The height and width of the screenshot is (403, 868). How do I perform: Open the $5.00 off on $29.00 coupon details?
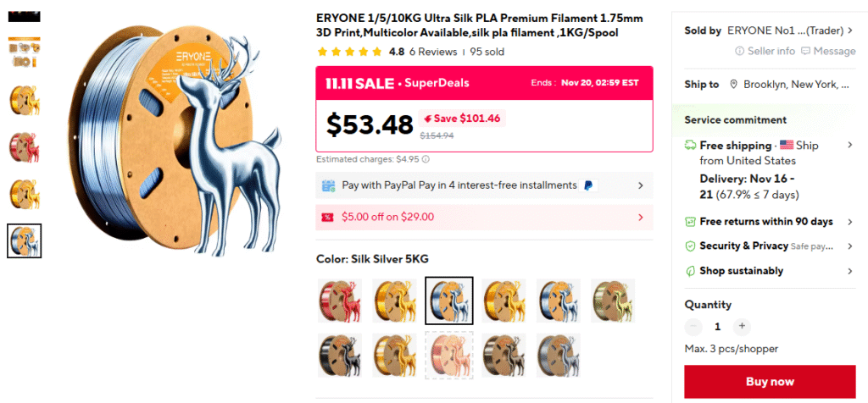click(640, 217)
